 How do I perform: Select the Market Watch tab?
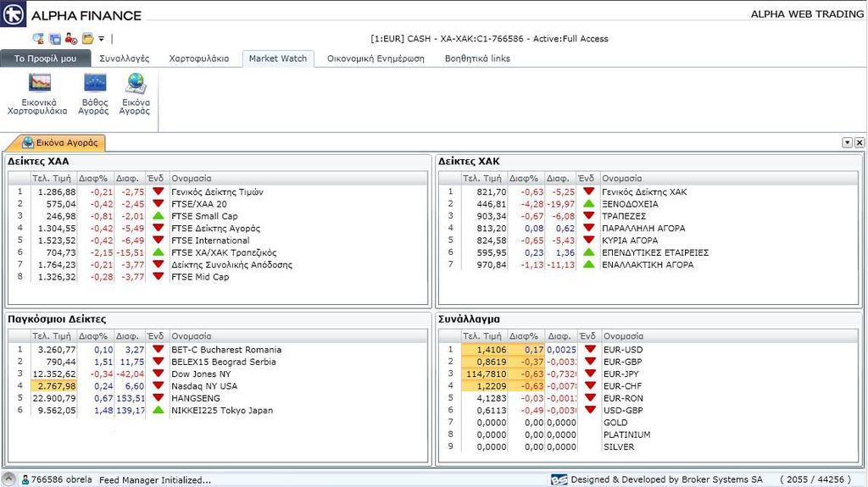click(278, 58)
